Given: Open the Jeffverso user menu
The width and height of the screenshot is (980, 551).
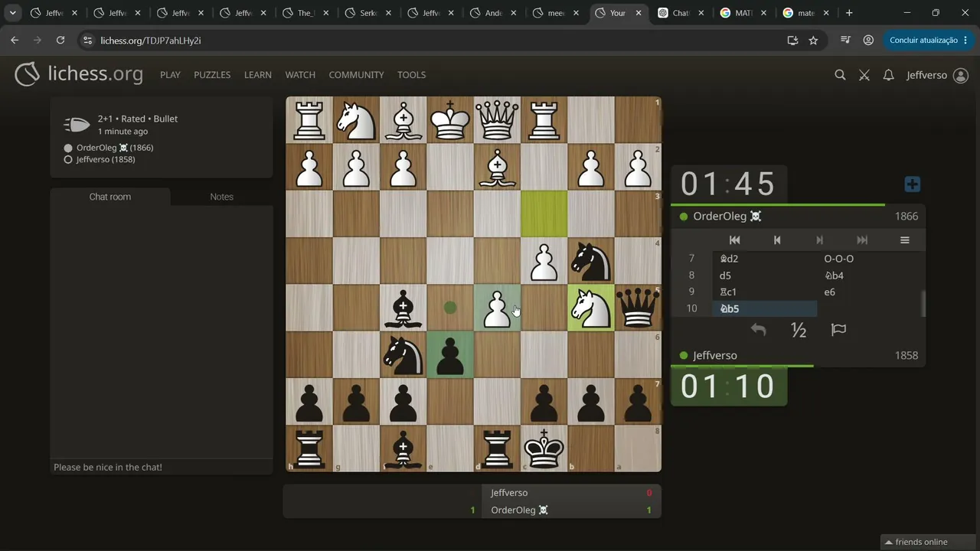Looking at the screenshot, I should [x=937, y=75].
